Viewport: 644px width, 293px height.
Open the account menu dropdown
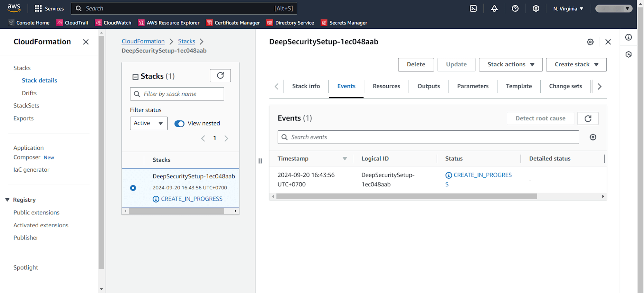tap(613, 9)
